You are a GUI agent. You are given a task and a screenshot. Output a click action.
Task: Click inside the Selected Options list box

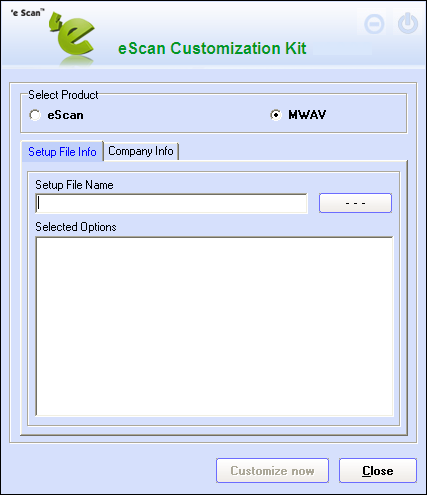(214, 326)
